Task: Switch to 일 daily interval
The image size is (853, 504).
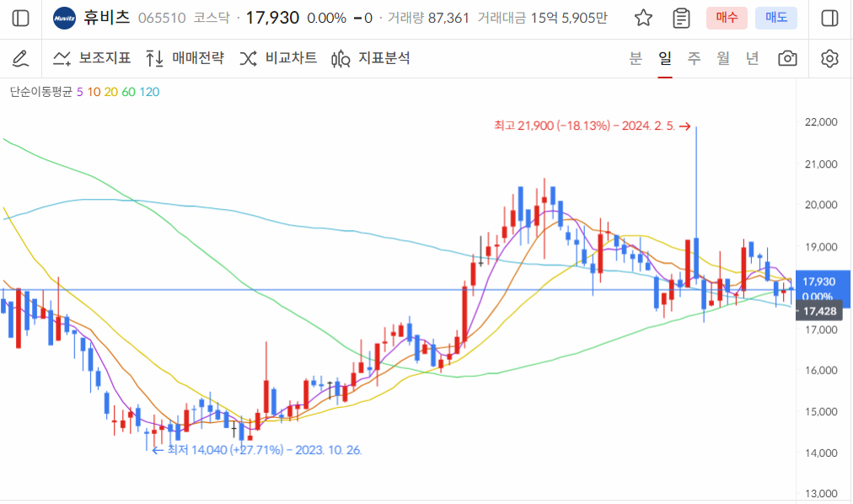Action: (665, 57)
